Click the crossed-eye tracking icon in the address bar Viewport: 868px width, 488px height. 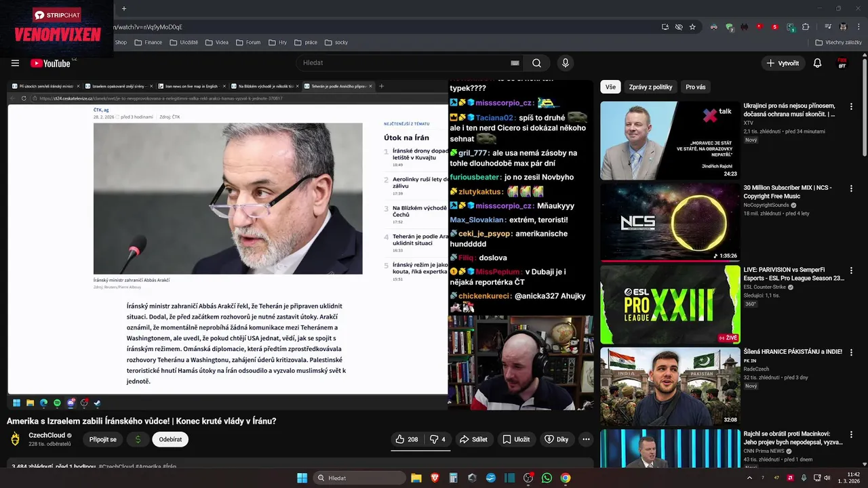point(679,27)
